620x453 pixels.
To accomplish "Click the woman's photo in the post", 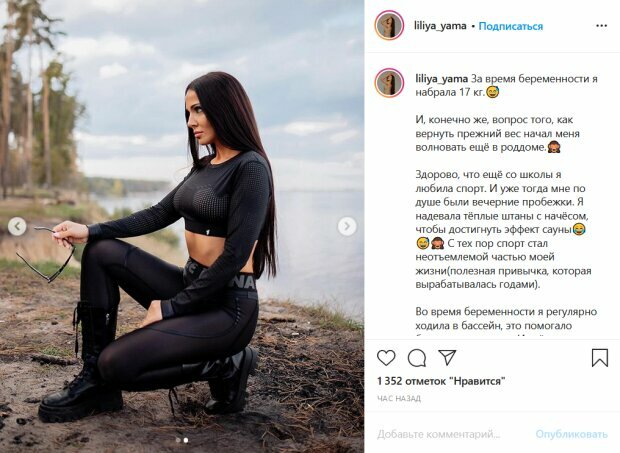I will (182, 226).
